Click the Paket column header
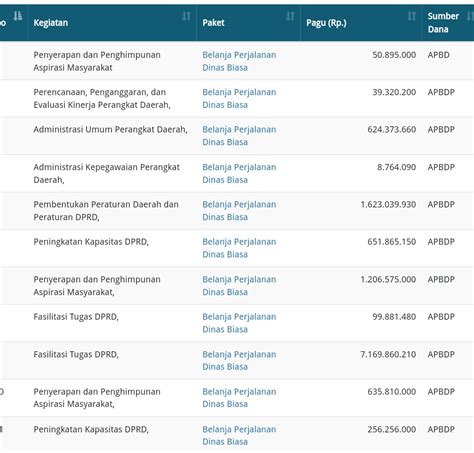Screen dimensions: 474x453 [x=248, y=23]
